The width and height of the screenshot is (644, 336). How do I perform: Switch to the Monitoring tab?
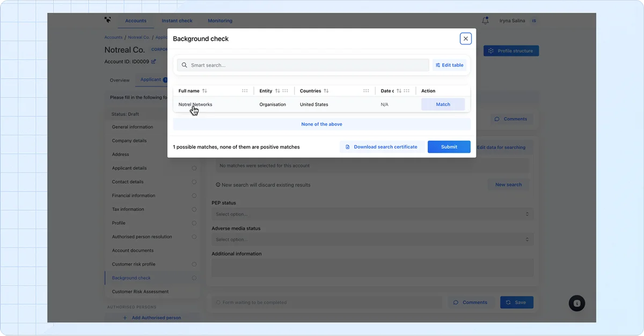click(220, 21)
